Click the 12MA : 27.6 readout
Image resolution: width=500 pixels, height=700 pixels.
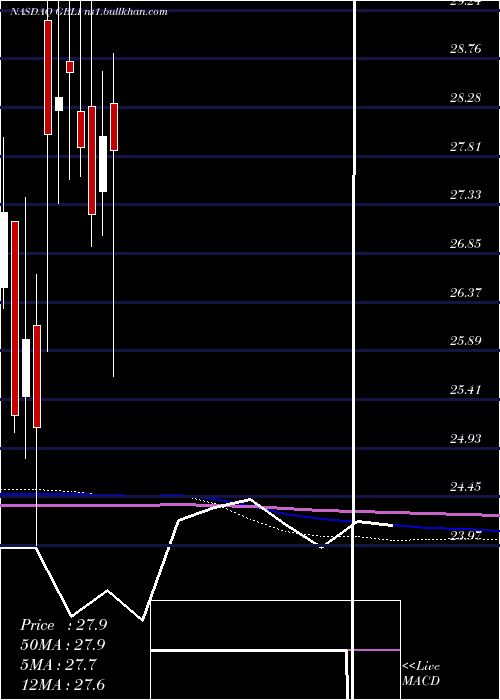tap(63, 684)
